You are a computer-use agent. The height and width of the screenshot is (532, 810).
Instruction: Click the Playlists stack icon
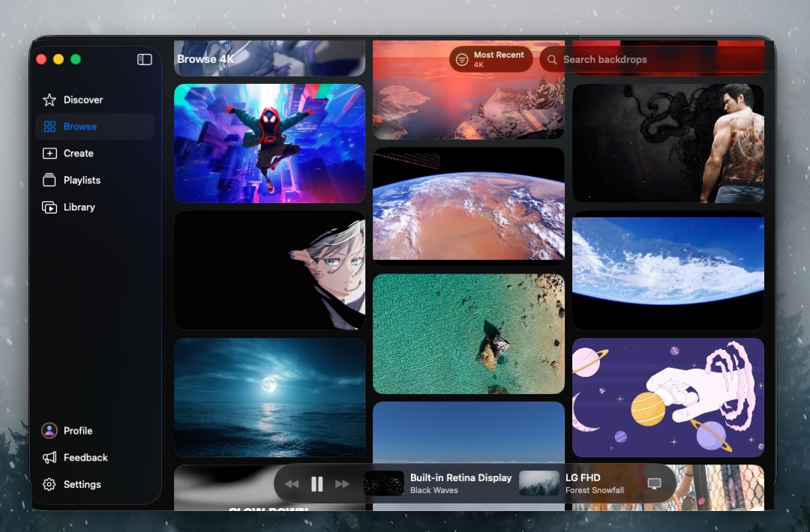tap(49, 180)
